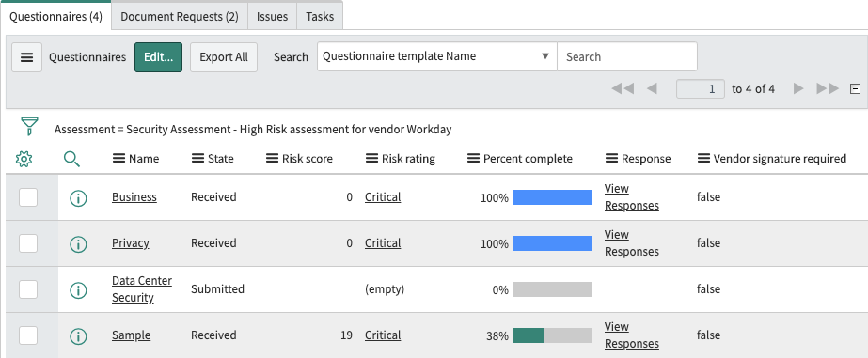Go to the previous page arrow

(652, 88)
